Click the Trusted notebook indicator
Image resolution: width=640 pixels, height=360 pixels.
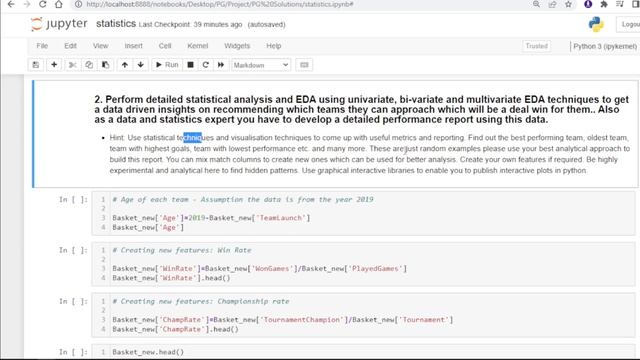536,46
